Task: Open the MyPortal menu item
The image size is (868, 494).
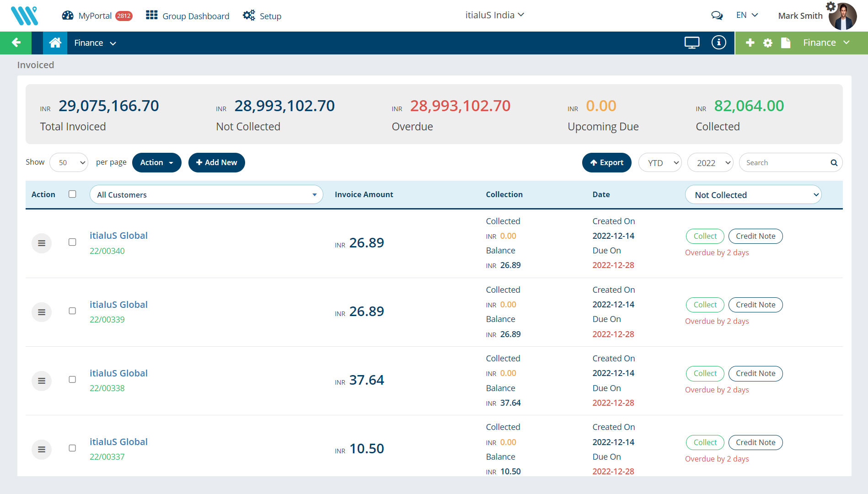Action: pos(96,16)
